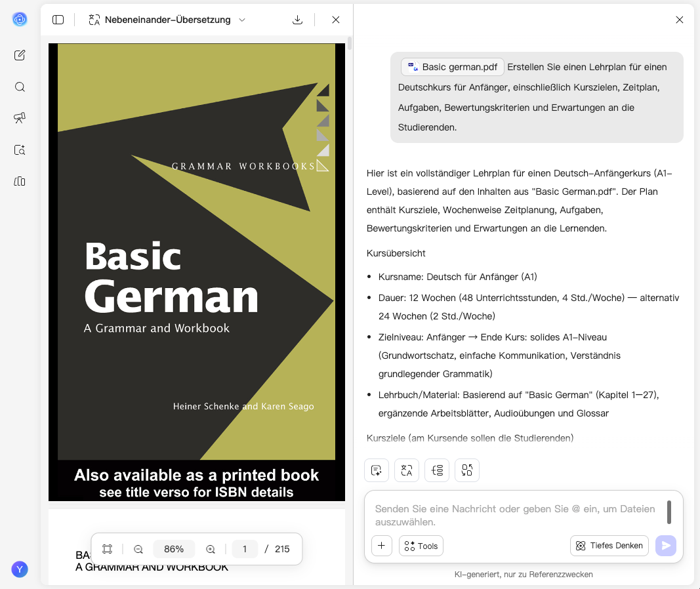Screen dimensions: 700x589
Task: Click the translation icon beside Nebeneinander-Übersetzung
Action: (x=94, y=20)
